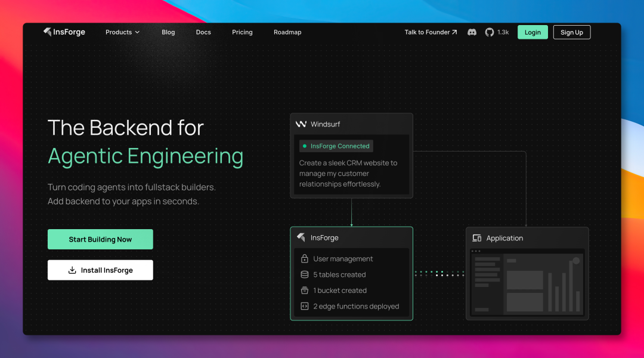Click the InsForge card logo icon

click(x=301, y=237)
